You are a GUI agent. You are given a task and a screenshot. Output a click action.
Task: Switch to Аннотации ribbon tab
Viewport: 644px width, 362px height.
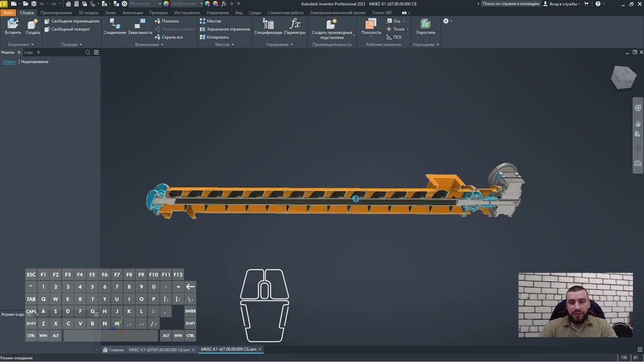[132, 13]
